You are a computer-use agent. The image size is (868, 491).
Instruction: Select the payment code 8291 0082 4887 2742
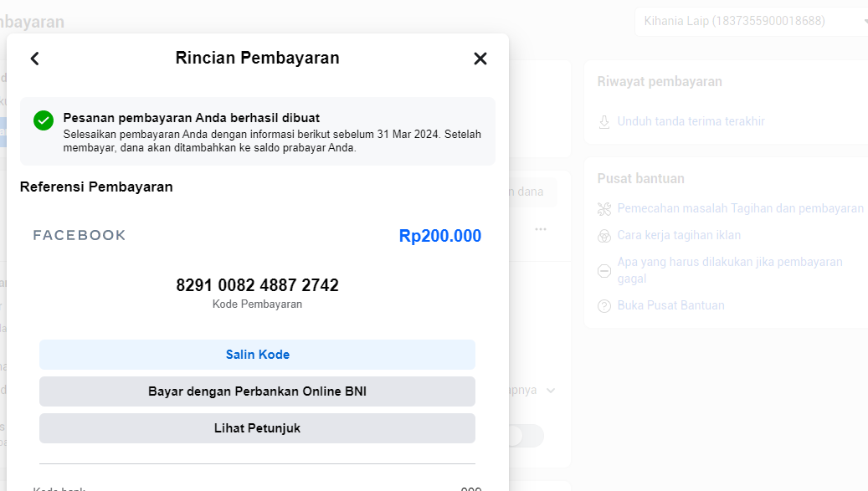coord(257,285)
